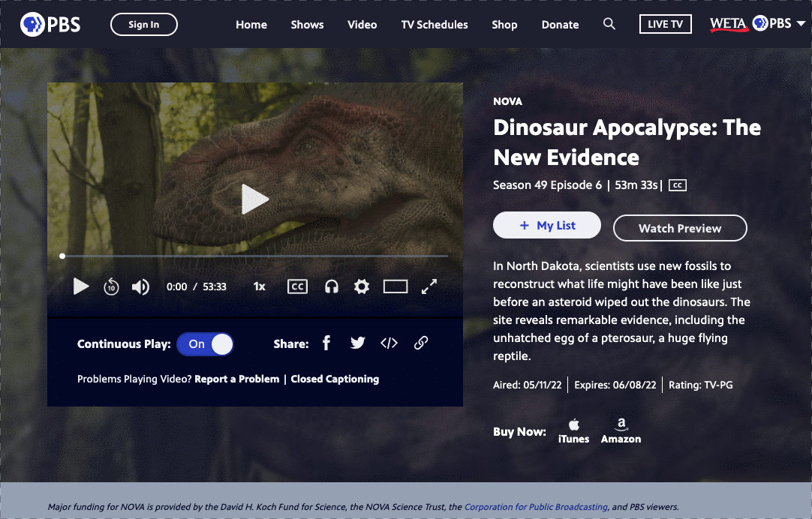Expand the WETA PBS station dropdown arrow
This screenshot has height=519, width=812.
[801, 24]
